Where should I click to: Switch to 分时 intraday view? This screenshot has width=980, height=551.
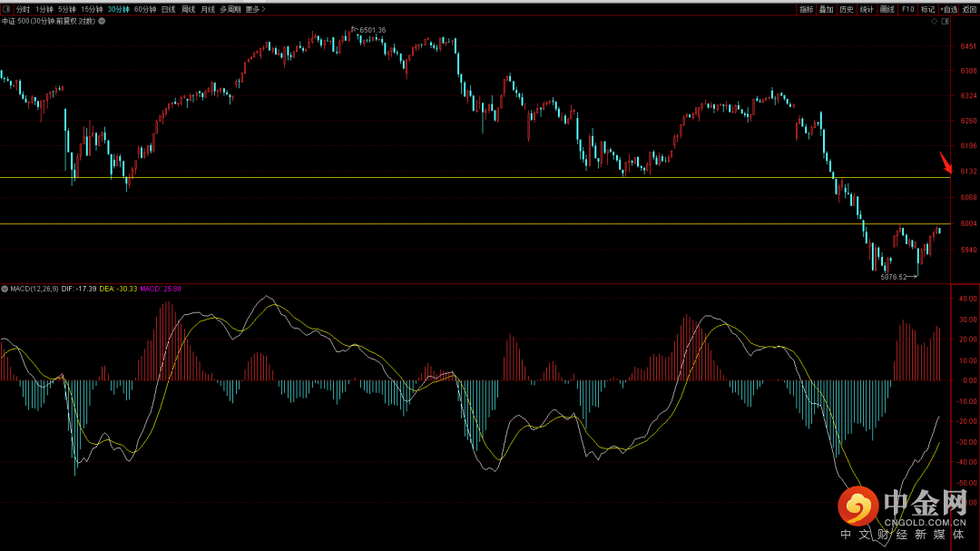pyautogui.click(x=23, y=9)
